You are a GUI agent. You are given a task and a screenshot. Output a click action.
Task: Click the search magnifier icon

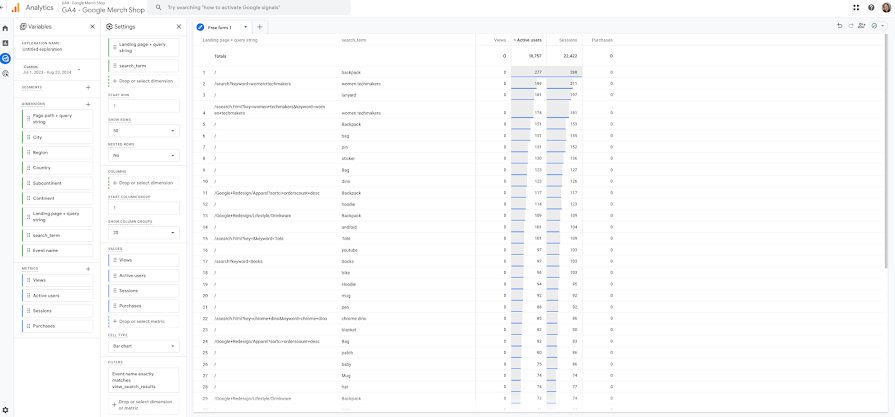(157, 8)
